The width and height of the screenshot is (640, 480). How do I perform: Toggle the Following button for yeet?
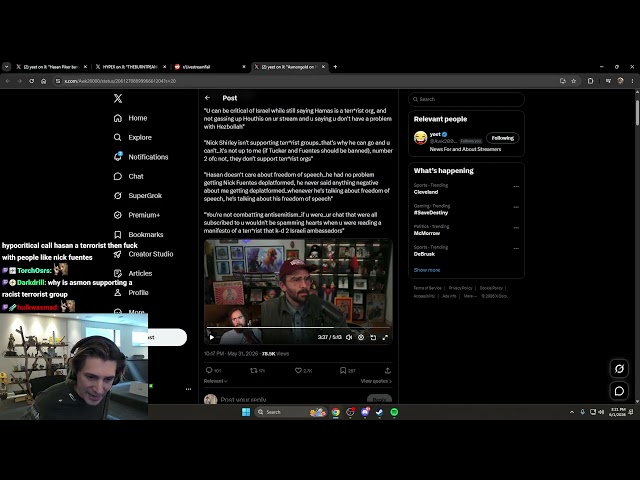click(x=502, y=138)
